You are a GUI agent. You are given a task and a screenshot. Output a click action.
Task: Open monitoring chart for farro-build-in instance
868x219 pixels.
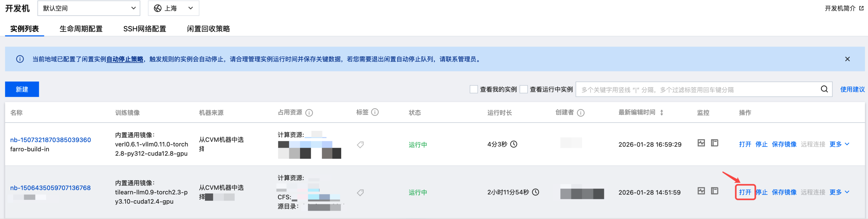click(701, 143)
